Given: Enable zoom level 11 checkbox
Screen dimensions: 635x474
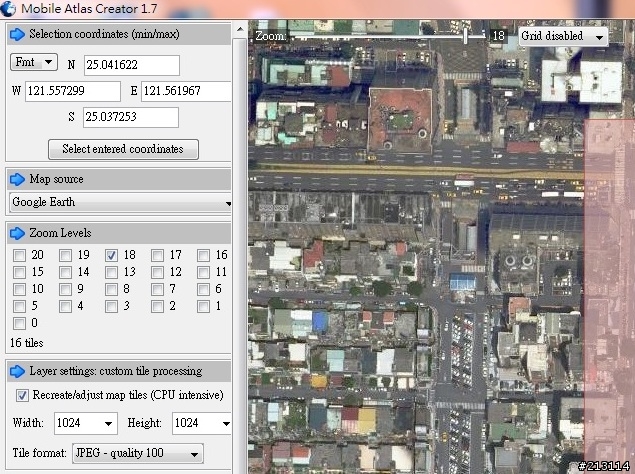Looking at the screenshot, I should pyautogui.click(x=203, y=272).
